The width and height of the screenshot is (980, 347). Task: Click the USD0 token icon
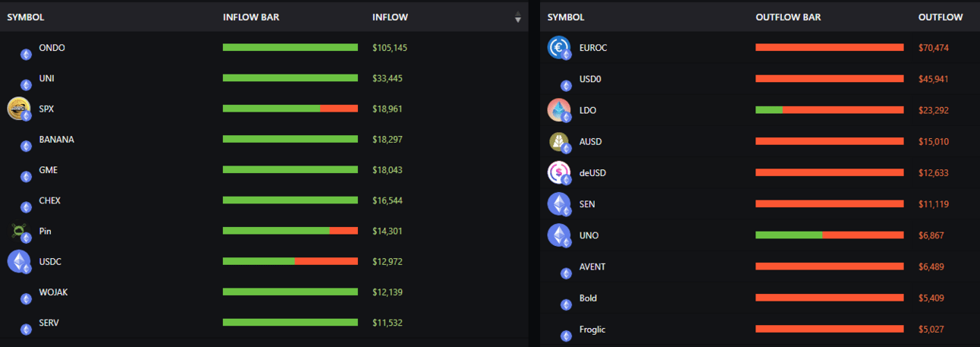(x=566, y=86)
